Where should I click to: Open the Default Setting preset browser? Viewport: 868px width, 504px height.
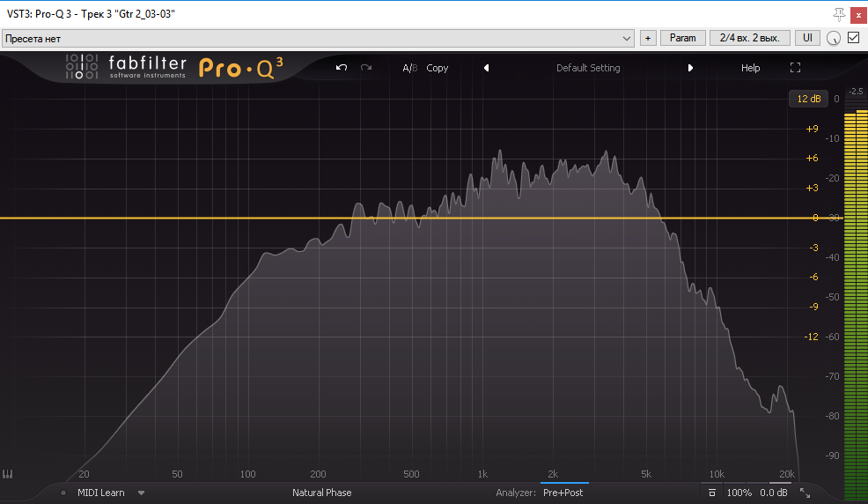click(588, 68)
